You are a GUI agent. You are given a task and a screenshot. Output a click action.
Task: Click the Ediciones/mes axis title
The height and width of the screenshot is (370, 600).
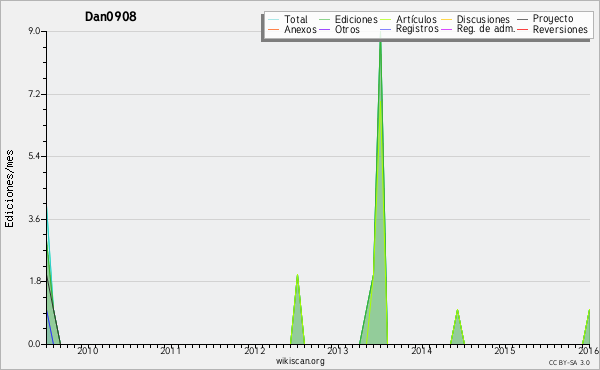(9, 189)
